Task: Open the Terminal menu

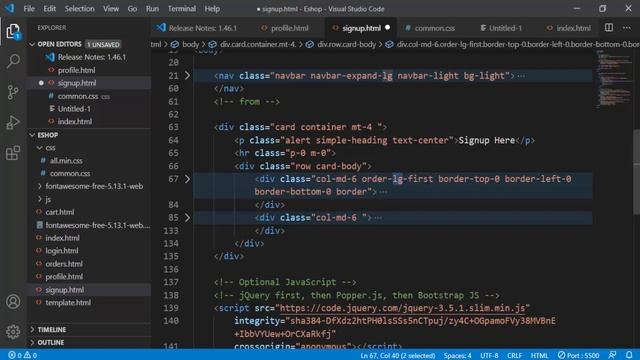Action: coord(182,9)
